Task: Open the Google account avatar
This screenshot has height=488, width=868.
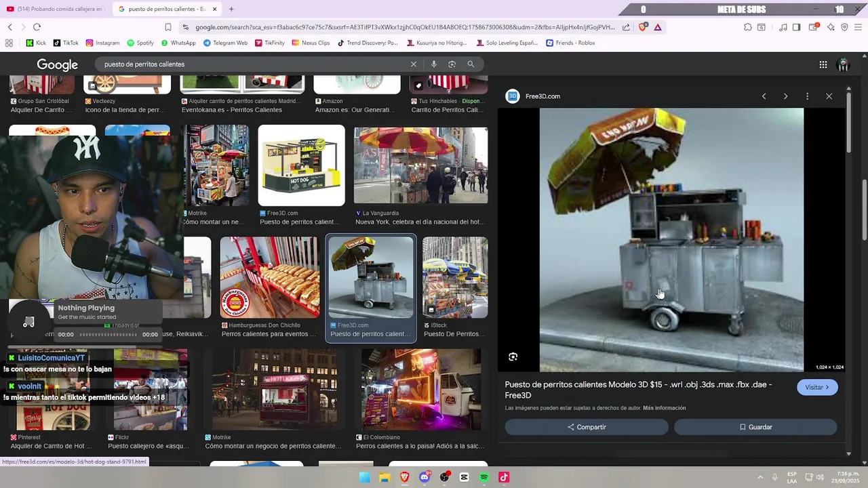Action: tap(844, 65)
